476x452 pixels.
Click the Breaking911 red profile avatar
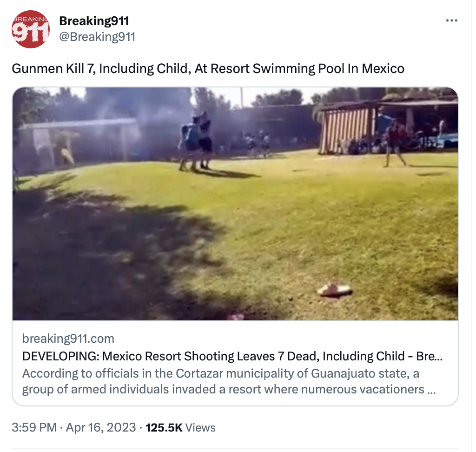30,29
